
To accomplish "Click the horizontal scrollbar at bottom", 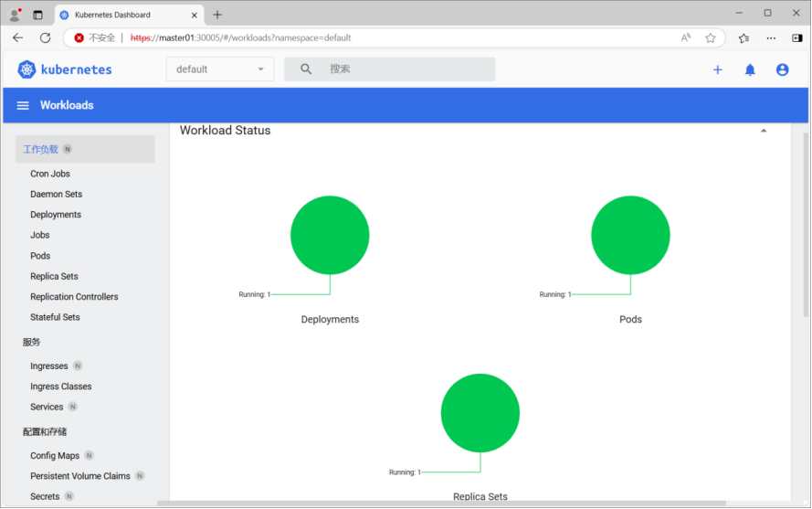I will click(x=441, y=503).
